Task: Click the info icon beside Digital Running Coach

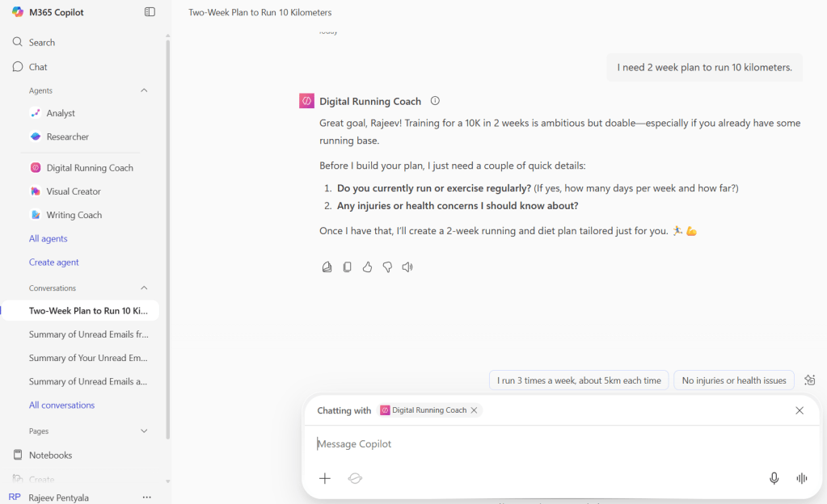Action: pos(435,101)
